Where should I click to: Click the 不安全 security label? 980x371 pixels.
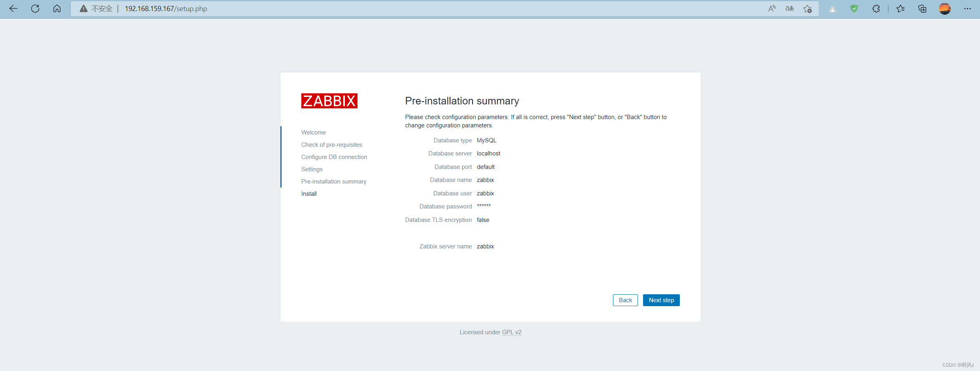pyautogui.click(x=102, y=9)
